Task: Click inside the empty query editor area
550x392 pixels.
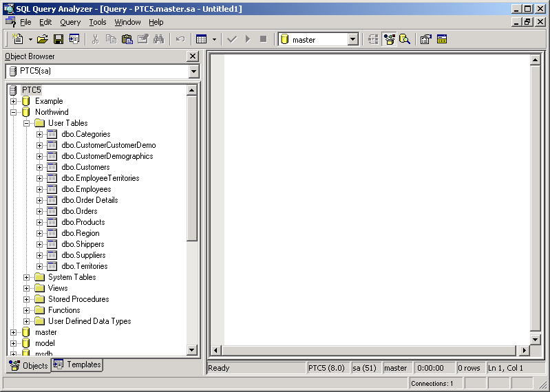Action: tap(375, 193)
